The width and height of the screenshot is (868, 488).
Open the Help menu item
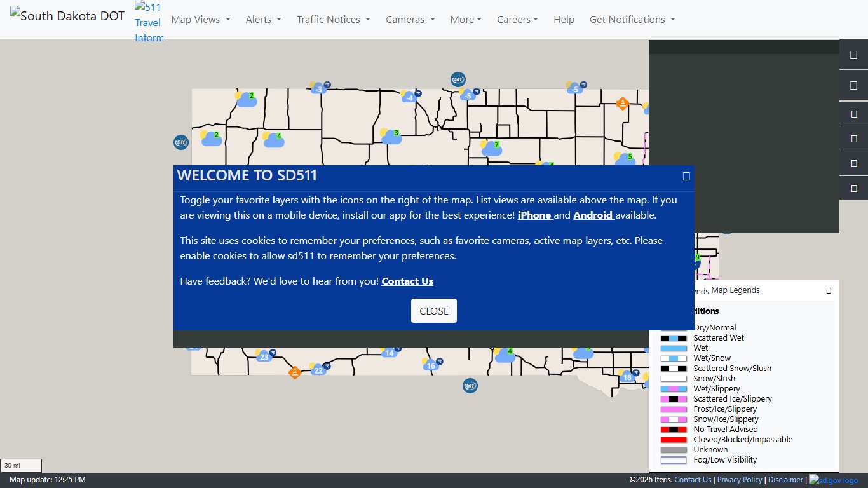click(x=564, y=20)
